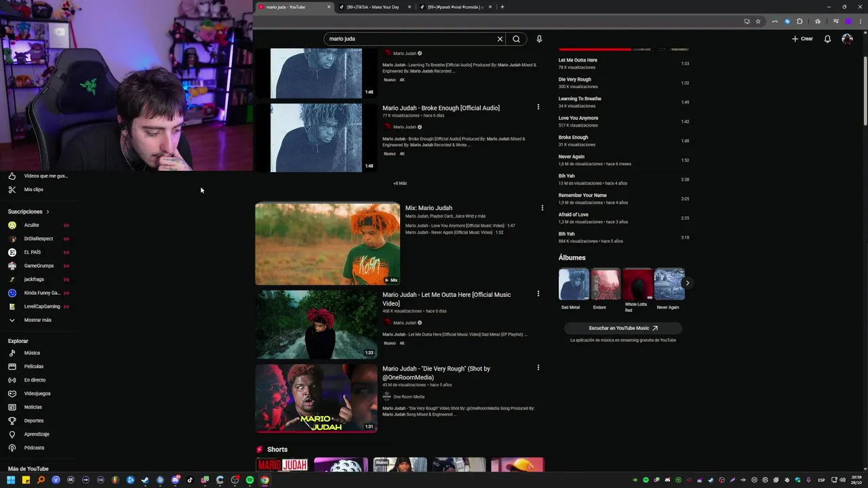Open YouTube notifications bell
The height and width of the screenshot is (488, 868).
[x=827, y=39]
